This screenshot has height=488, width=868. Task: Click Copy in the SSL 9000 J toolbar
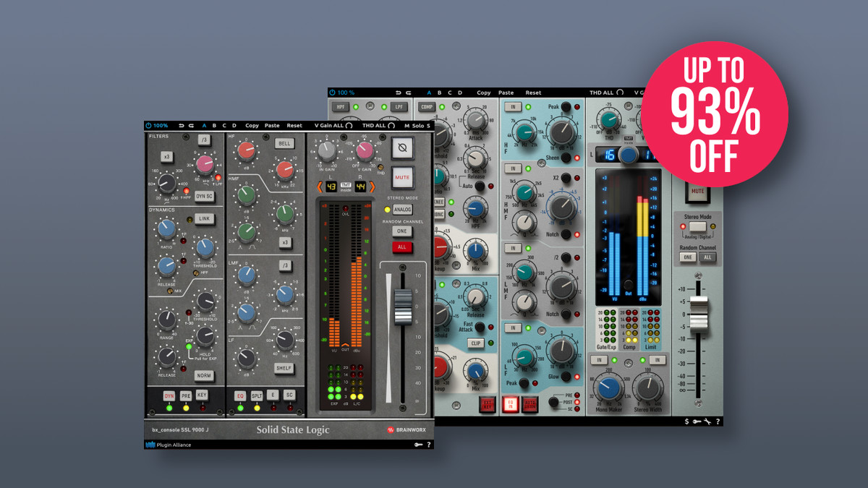coord(252,126)
